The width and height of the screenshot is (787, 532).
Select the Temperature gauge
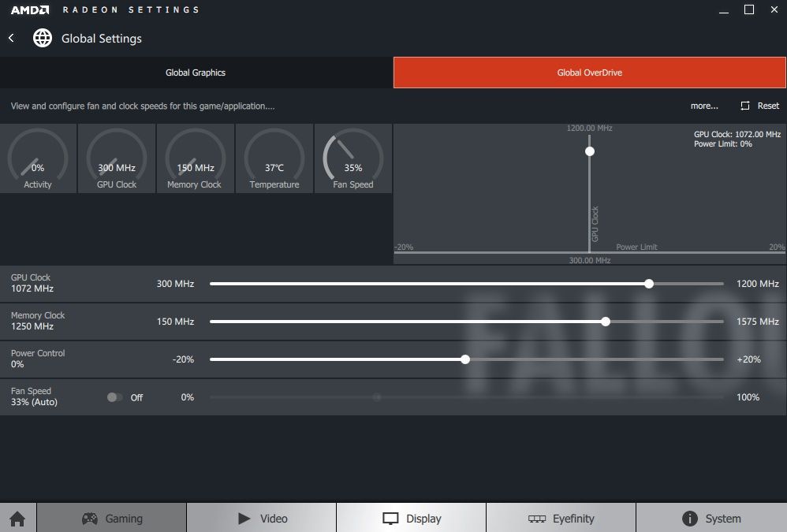tap(274, 158)
